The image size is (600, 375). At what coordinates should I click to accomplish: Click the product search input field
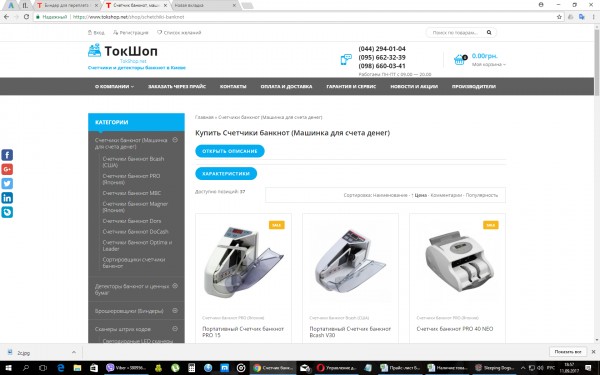pyautogui.click(x=455, y=33)
